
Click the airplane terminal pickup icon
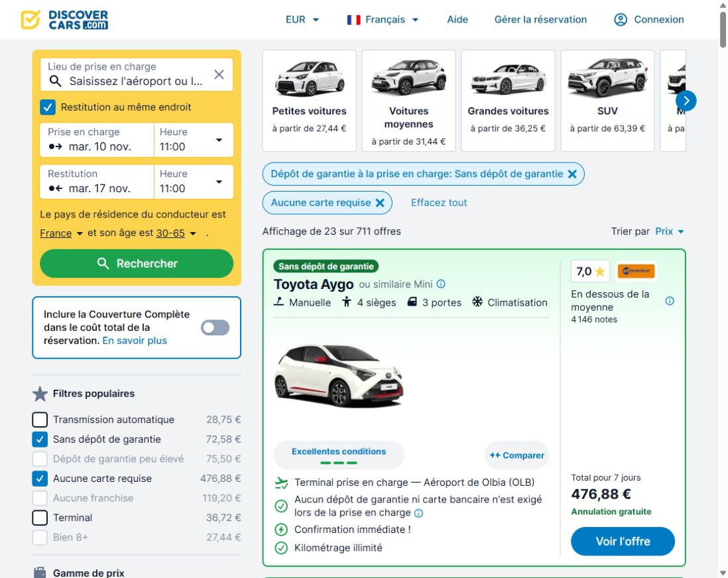point(281,483)
